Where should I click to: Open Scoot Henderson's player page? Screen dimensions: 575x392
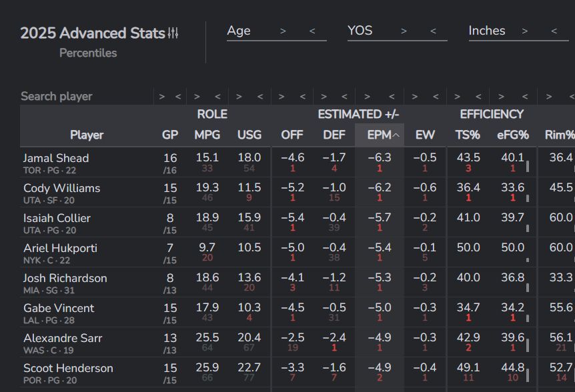click(68, 368)
